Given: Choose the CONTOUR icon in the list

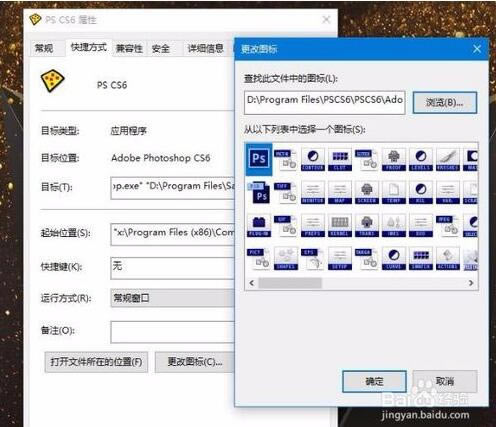Looking at the screenshot, I should (313, 160).
